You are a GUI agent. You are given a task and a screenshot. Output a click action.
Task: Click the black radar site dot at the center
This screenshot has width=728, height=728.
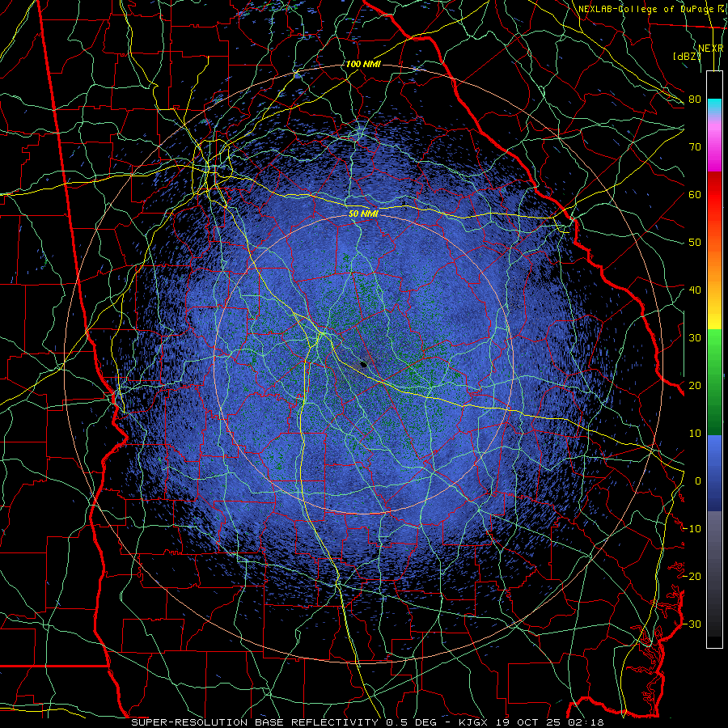coord(364,364)
